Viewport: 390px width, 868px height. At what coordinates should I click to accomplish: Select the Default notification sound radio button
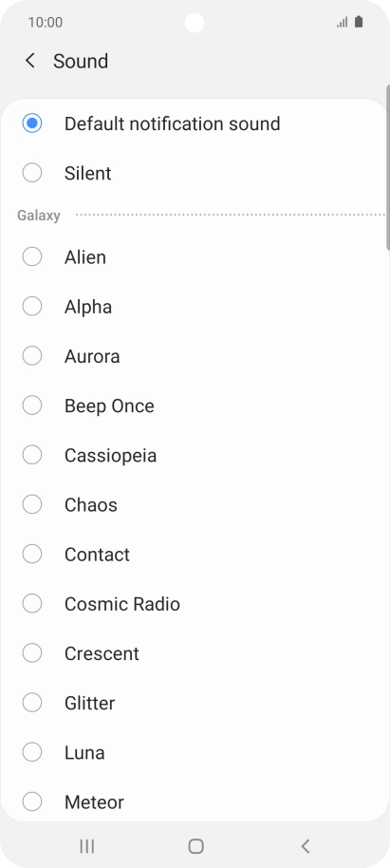pos(32,123)
